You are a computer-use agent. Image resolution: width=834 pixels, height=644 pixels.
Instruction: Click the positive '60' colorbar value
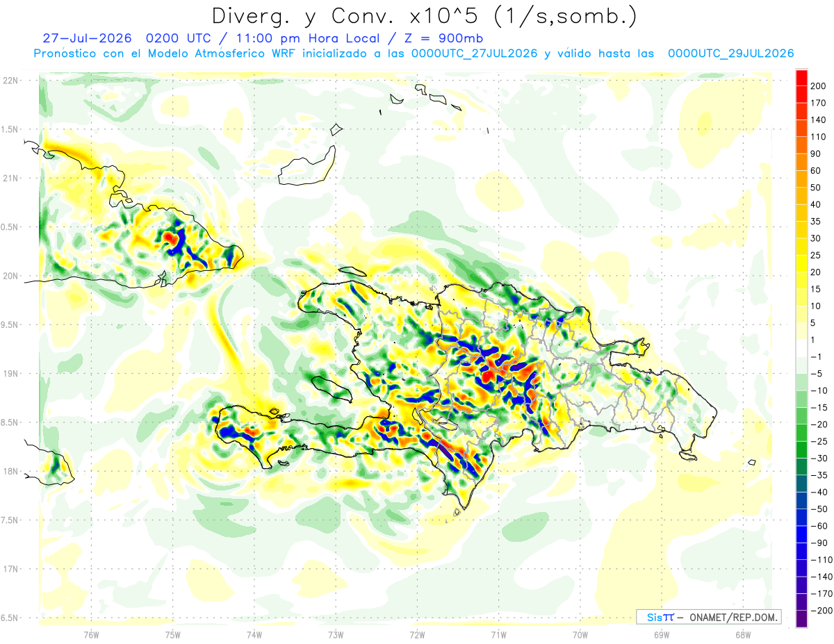(816, 170)
